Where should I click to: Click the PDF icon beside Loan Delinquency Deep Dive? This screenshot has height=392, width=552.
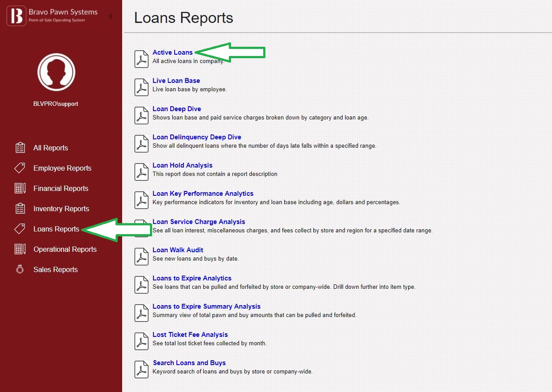(x=142, y=144)
